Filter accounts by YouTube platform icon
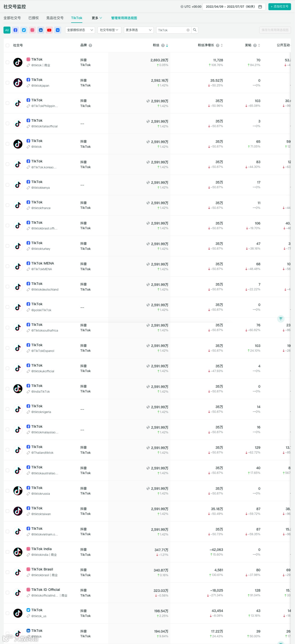Screen dimensions: 295x644 click(49, 30)
